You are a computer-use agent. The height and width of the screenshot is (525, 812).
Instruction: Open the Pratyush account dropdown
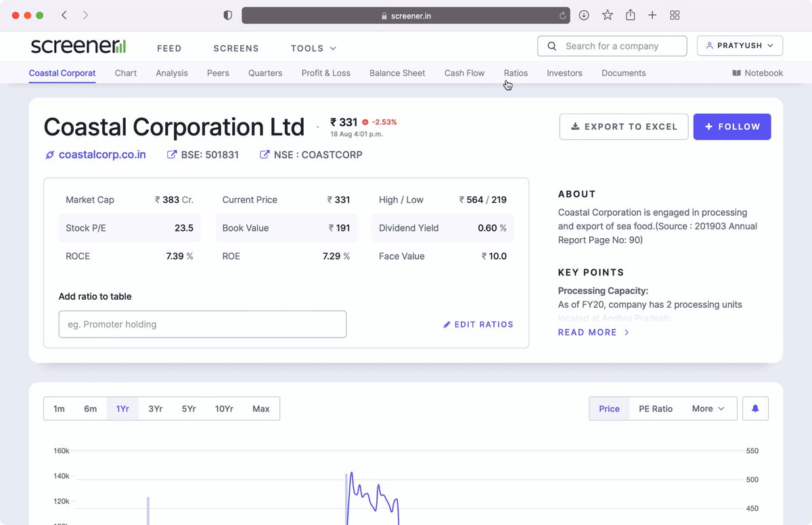click(740, 46)
